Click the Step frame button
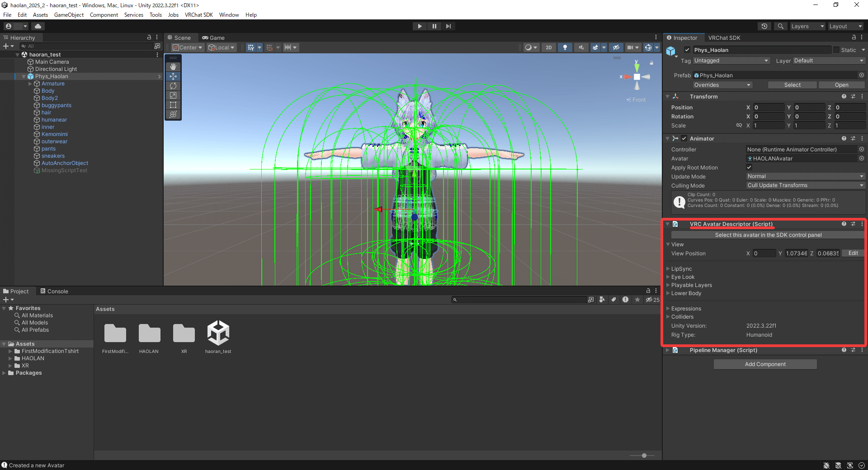The height and width of the screenshot is (470, 868). click(448, 26)
